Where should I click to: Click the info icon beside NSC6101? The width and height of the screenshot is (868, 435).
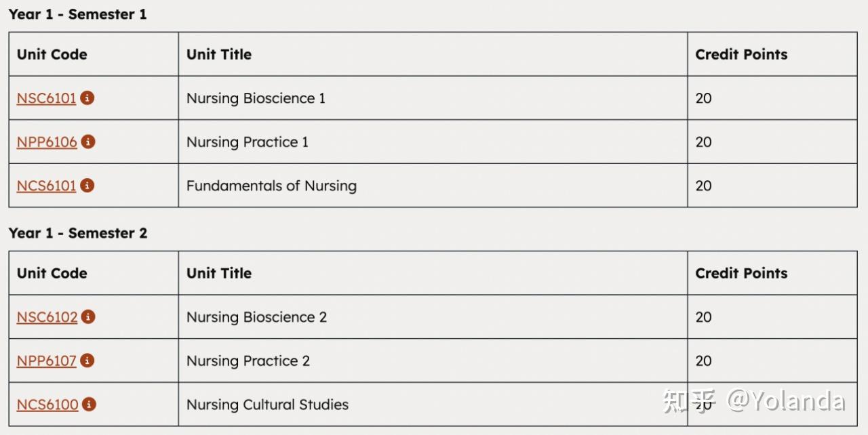coord(87,98)
